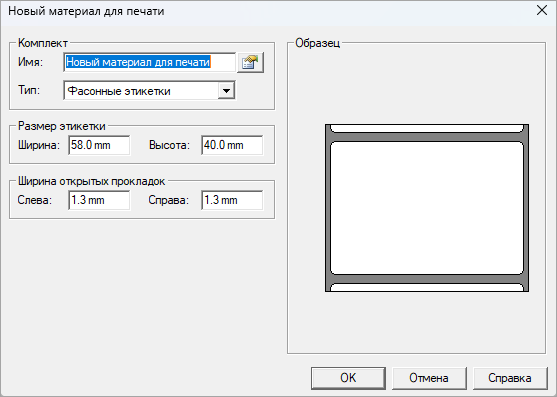Click the Слева liner width field
Screen dimensions: 557x397
pos(99,200)
